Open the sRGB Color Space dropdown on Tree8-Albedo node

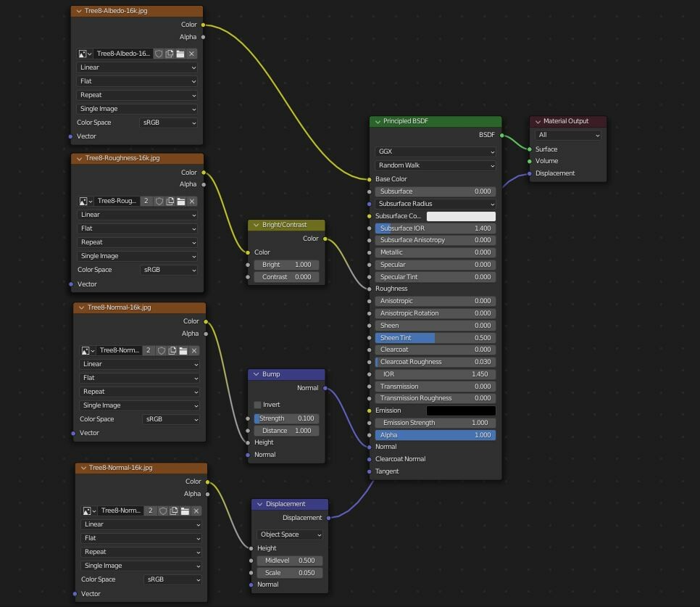coord(168,122)
